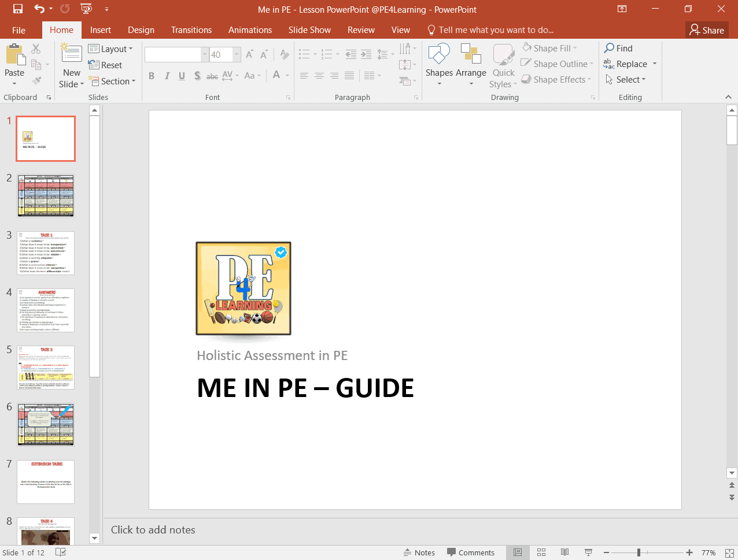Toggle Normal view button in status bar

tap(518, 552)
